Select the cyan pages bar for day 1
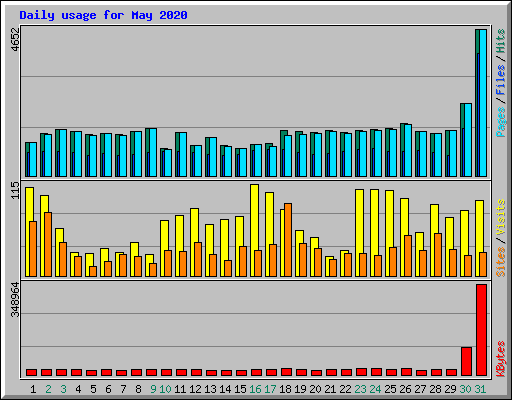The height and width of the screenshot is (400, 512). pos(33,160)
